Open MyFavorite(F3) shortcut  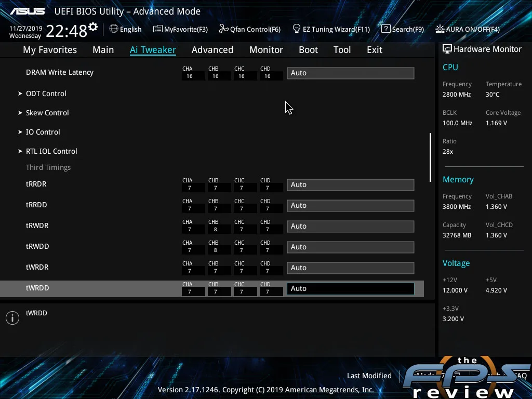186,29
